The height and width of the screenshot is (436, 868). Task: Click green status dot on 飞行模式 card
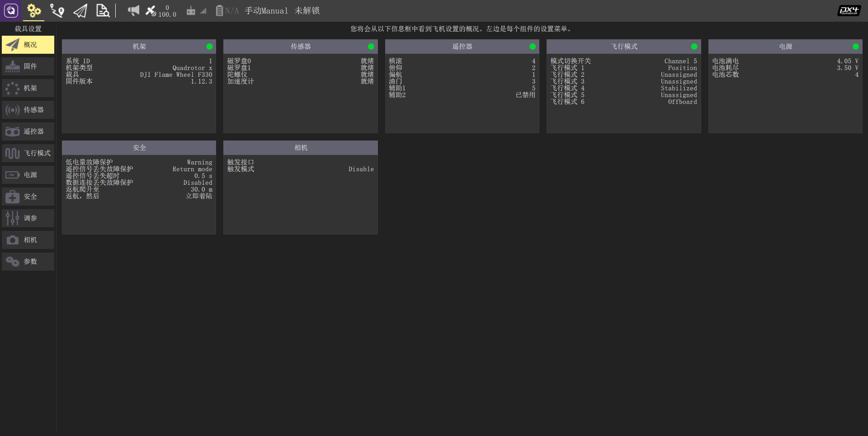coord(694,47)
